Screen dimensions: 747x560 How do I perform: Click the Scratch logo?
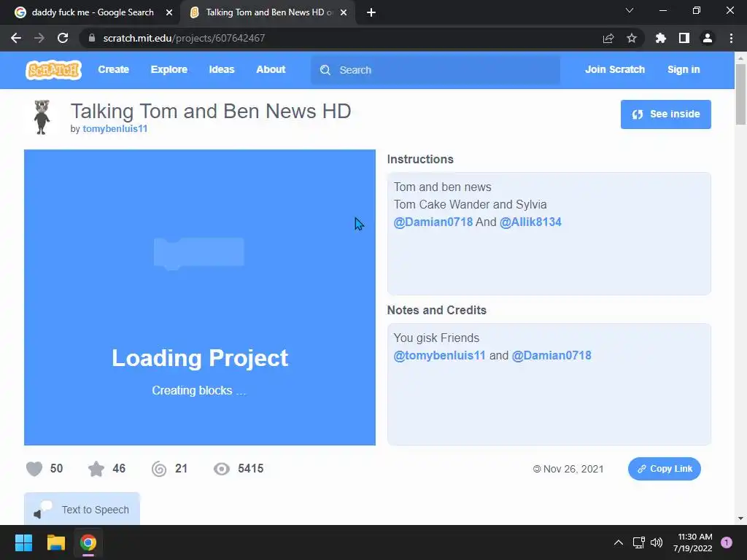pyautogui.click(x=53, y=70)
